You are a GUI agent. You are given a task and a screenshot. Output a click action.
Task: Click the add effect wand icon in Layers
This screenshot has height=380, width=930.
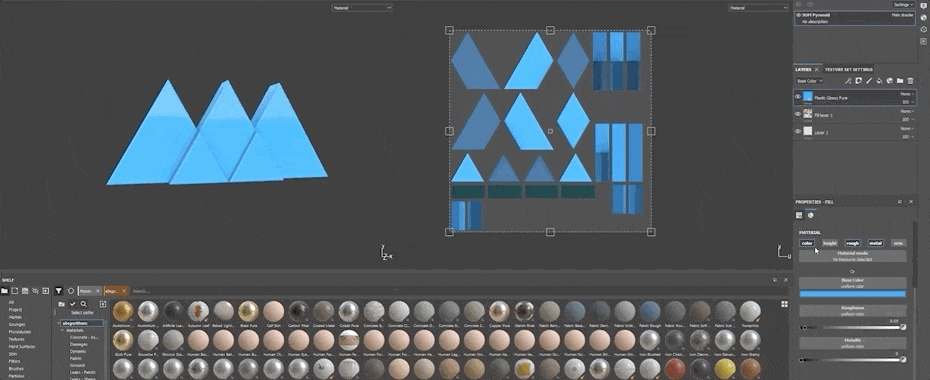point(849,81)
